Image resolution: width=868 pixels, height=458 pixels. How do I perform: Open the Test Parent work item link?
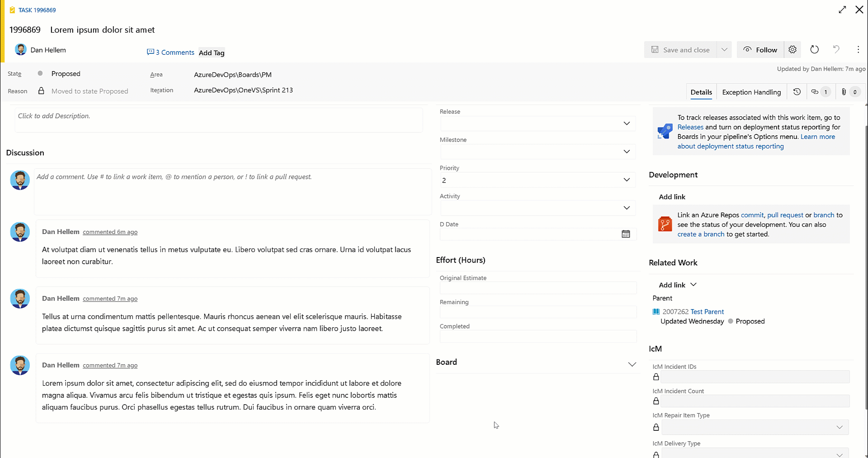point(708,311)
